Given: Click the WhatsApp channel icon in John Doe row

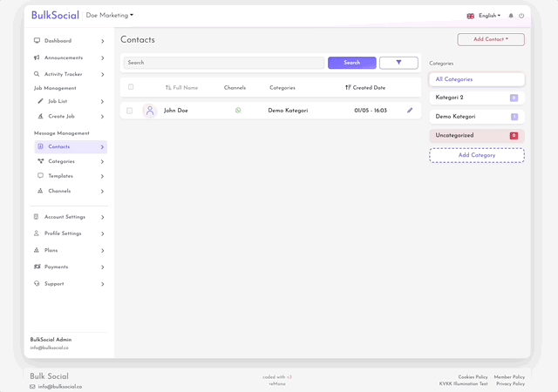Looking at the screenshot, I should click(x=238, y=111).
